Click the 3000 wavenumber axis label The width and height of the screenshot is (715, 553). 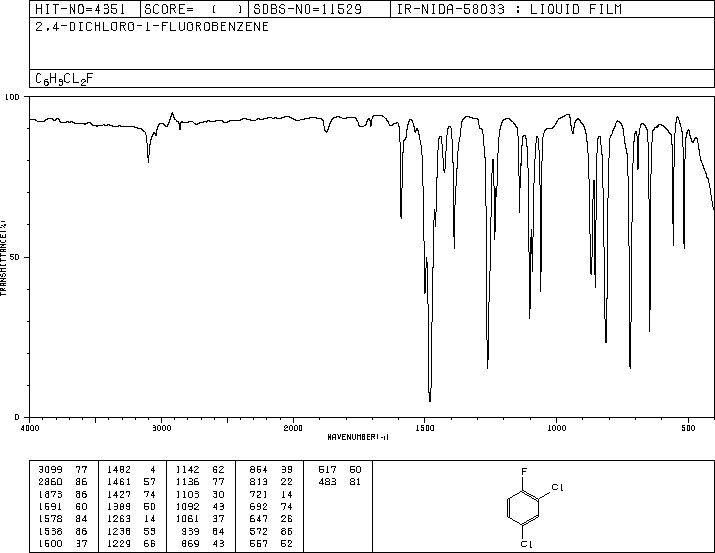tap(161, 428)
